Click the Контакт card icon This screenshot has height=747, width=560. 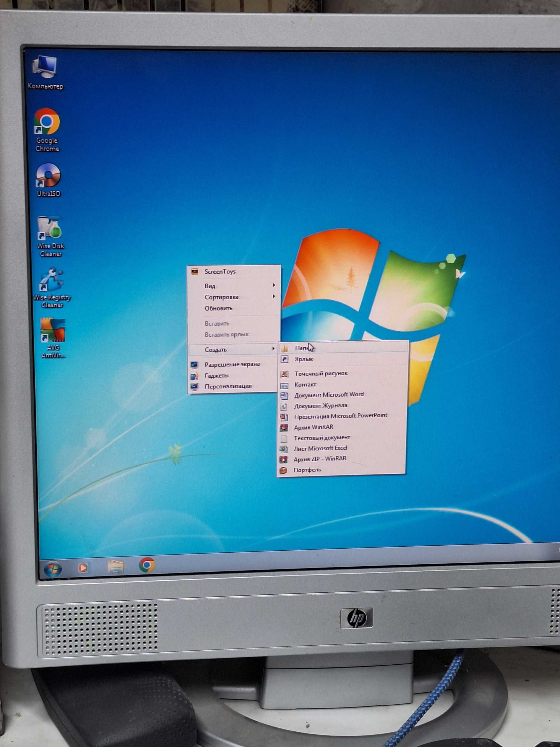284,385
